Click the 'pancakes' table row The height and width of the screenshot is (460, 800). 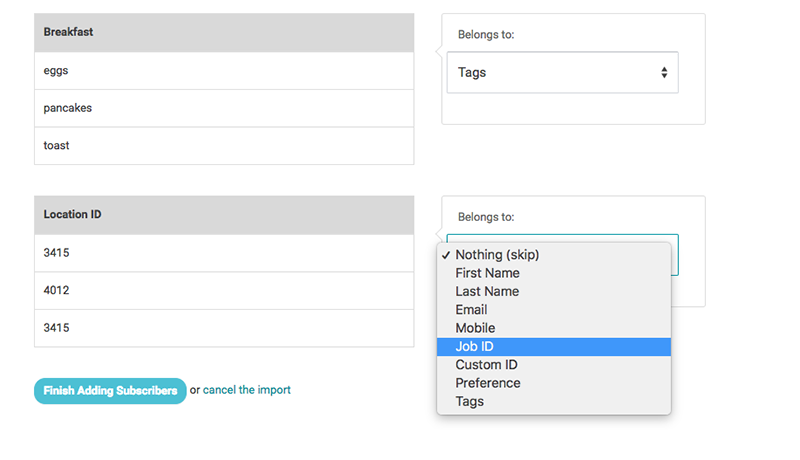[224, 108]
